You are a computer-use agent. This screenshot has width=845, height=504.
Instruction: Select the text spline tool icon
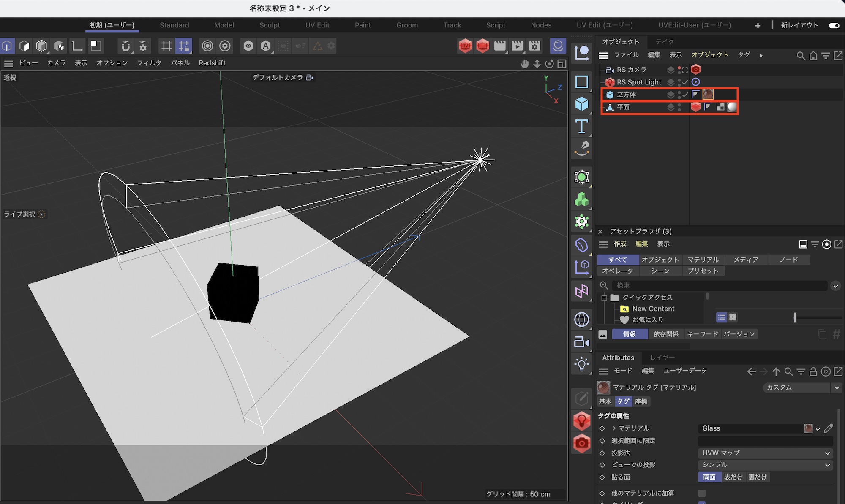tap(581, 126)
